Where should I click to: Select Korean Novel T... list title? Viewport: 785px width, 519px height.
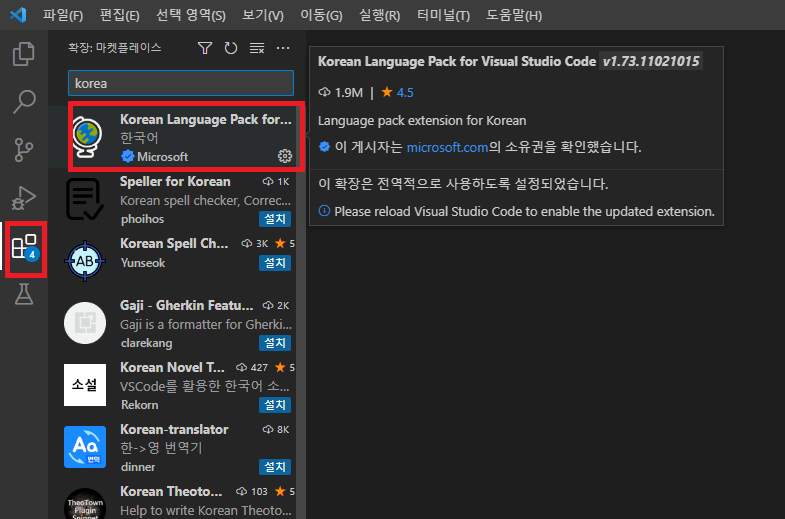[x=172, y=367]
